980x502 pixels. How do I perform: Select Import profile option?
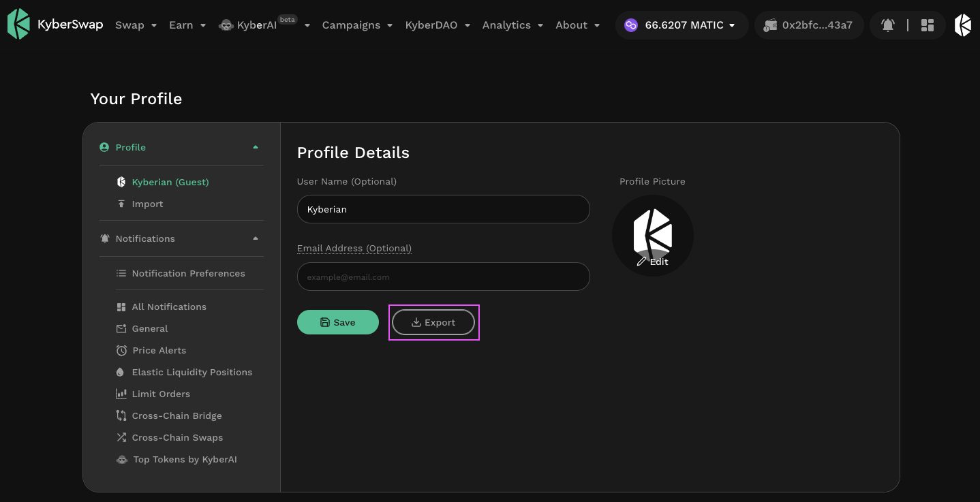coord(147,204)
